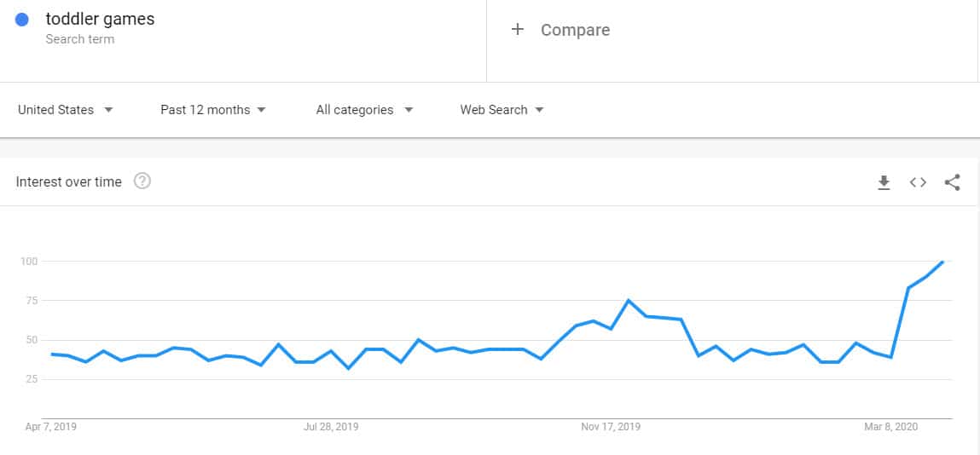Change the Web Search type dropdown
The width and height of the screenshot is (980, 455).
pyautogui.click(x=502, y=110)
